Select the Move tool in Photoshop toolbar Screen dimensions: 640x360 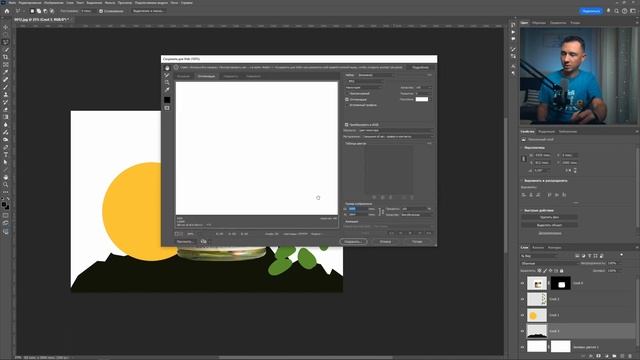pyautogui.click(x=5, y=27)
